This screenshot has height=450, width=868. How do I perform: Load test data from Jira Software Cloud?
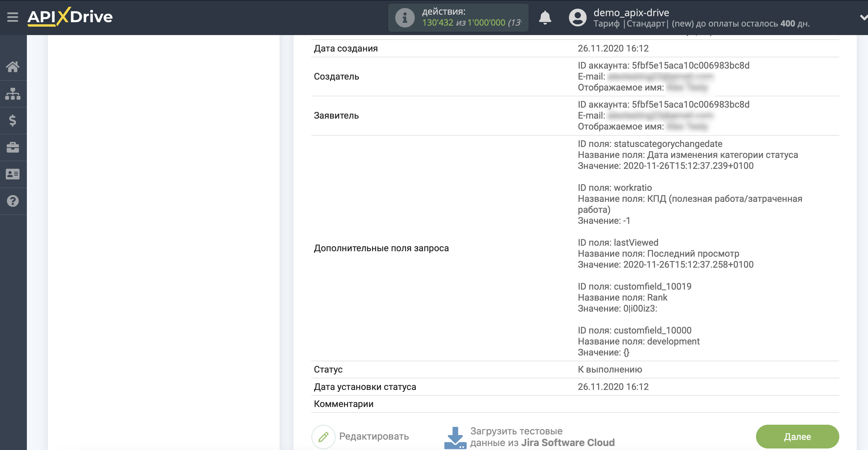click(542, 437)
